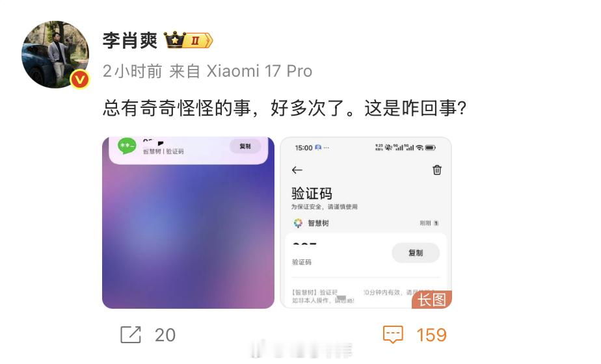
Task: Tap the repost share icon
Action: pyautogui.click(x=131, y=335)
